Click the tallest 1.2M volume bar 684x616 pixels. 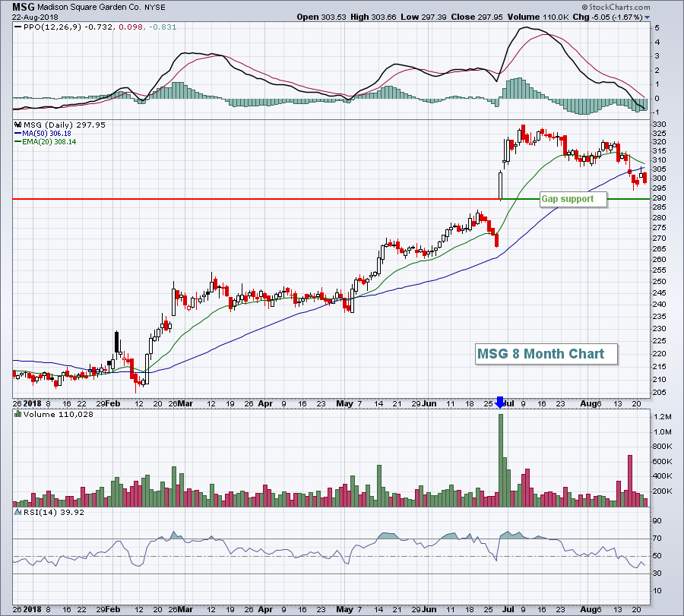click(500, 460)
